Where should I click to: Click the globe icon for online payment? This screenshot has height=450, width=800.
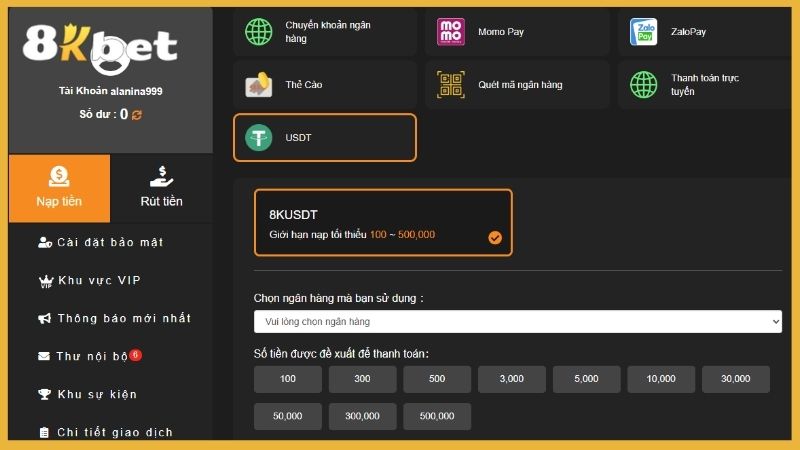click(x=643, y=85)
